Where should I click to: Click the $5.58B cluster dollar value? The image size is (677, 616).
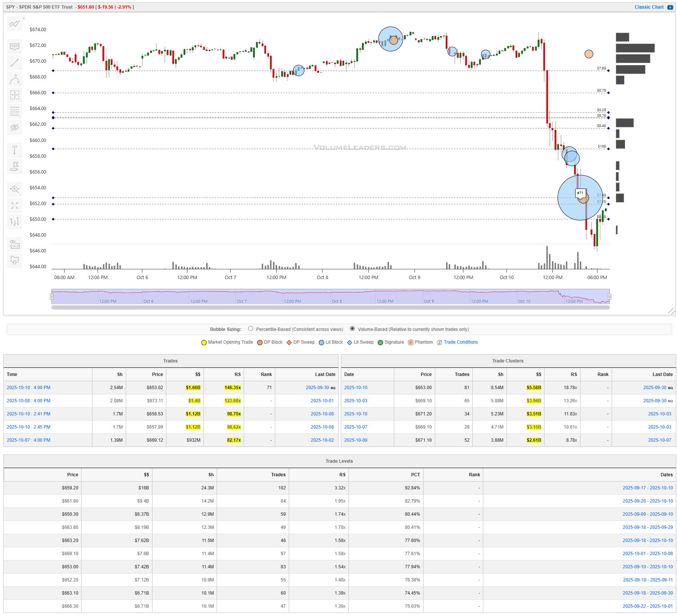pyautogui.click(x=534, y=388)
